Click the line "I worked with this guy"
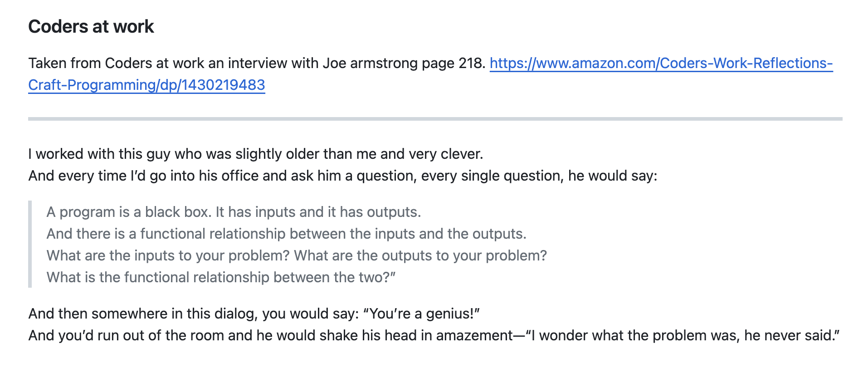868x373 pixels. click(255, 154)
